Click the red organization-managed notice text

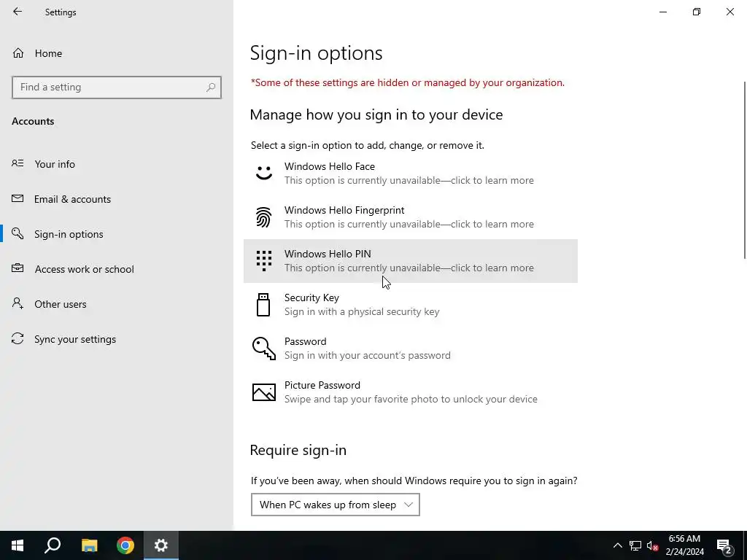(x=408, y=83)
